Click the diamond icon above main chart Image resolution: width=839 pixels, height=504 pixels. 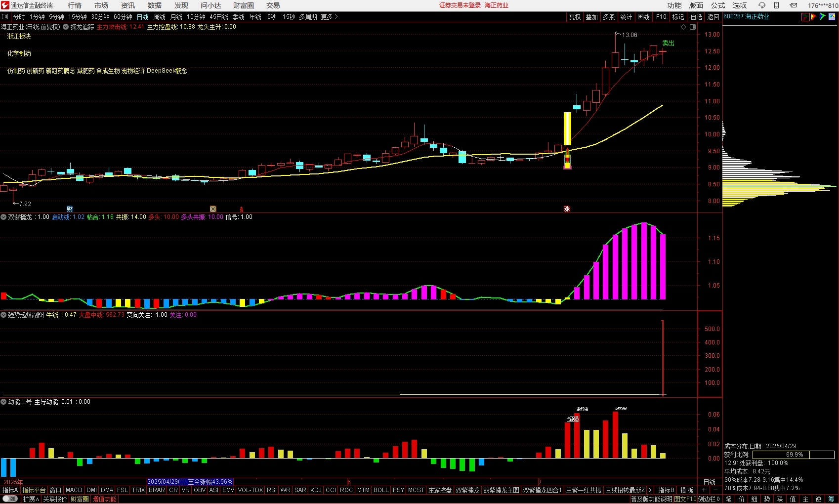pyautogui.click(x=684, y=27)
